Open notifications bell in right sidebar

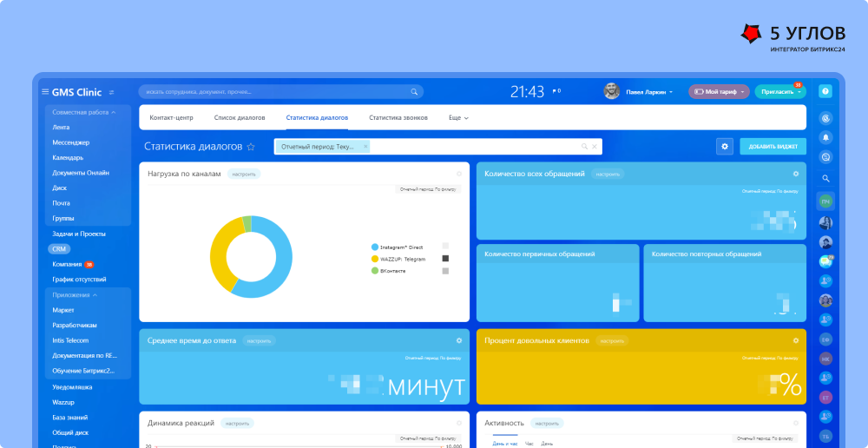tap(825, 137)
